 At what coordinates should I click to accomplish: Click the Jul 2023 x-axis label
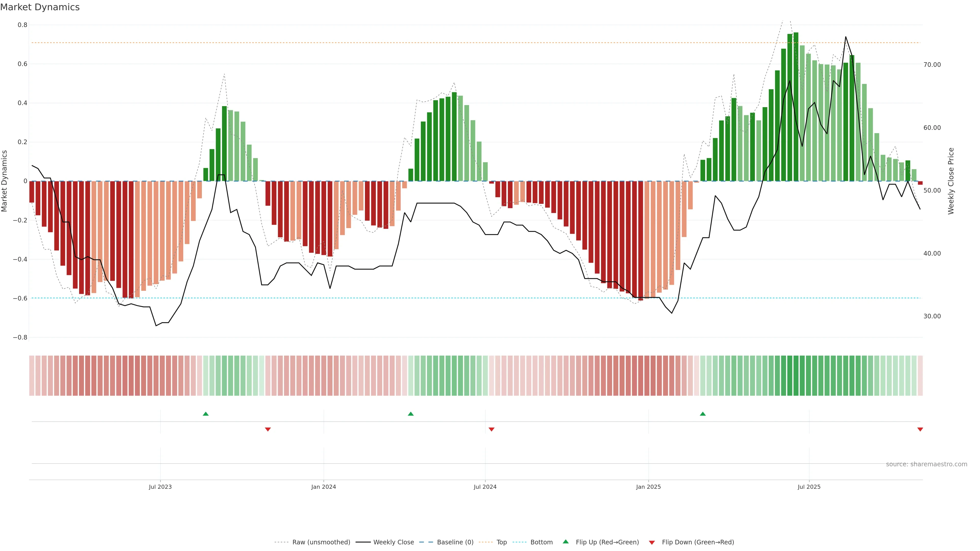click(x=160, y=487)
